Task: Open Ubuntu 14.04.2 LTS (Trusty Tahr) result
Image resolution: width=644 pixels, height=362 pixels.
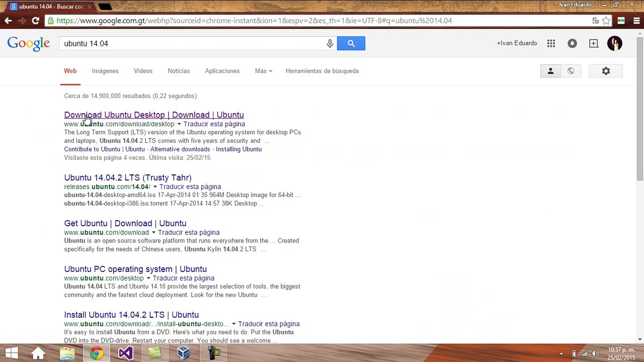Action: (128, 178)
